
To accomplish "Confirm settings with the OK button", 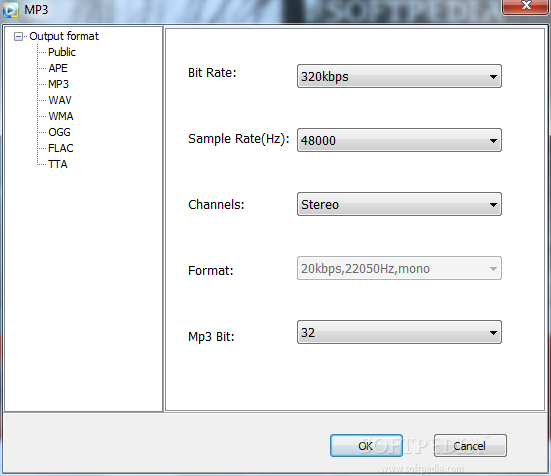I will pos(366,446).
